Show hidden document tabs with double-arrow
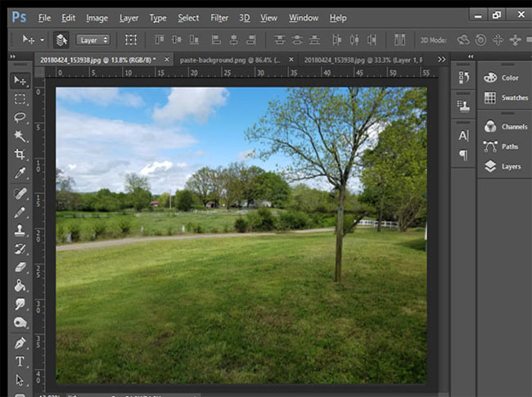The height and width of the screenshot is (397, 532). [442, 59]
